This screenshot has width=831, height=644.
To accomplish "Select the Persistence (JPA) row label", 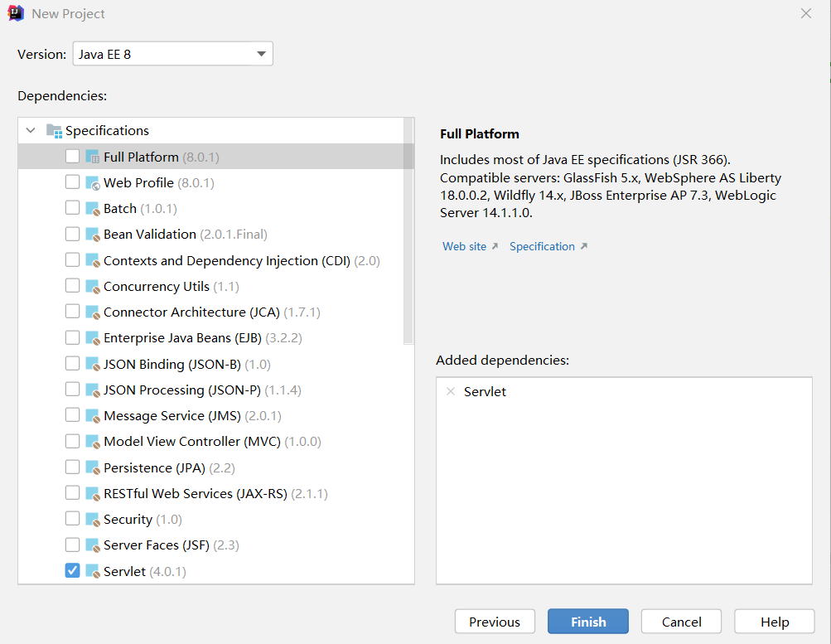I will tap(169, 468).
